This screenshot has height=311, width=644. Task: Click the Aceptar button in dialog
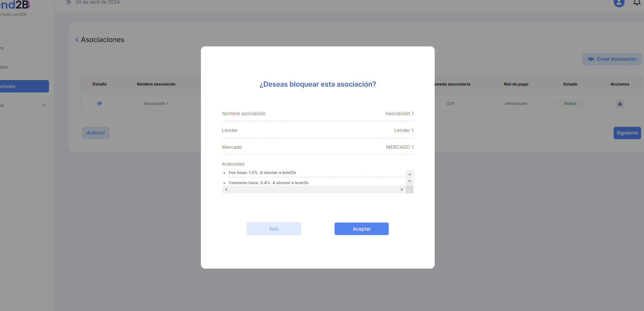(x=361, y=229)
